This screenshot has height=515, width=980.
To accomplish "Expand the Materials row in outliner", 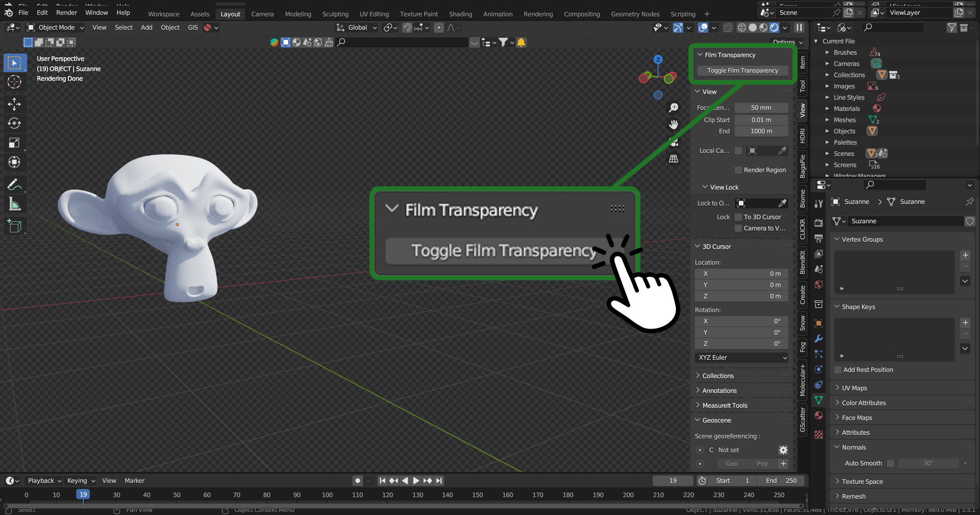I will (x=827, y=109).
